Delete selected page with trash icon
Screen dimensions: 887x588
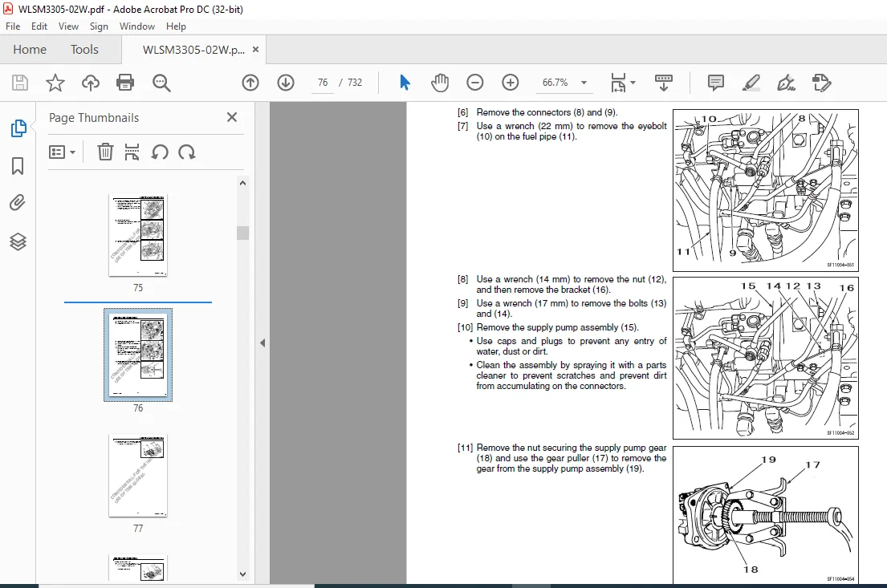click(105, 152)
